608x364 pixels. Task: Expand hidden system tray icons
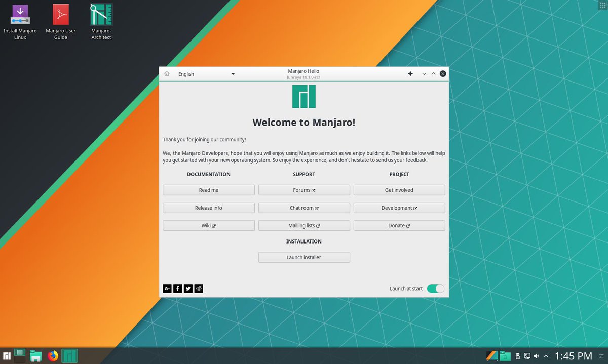pyautogui.click(x=547, y=356)
